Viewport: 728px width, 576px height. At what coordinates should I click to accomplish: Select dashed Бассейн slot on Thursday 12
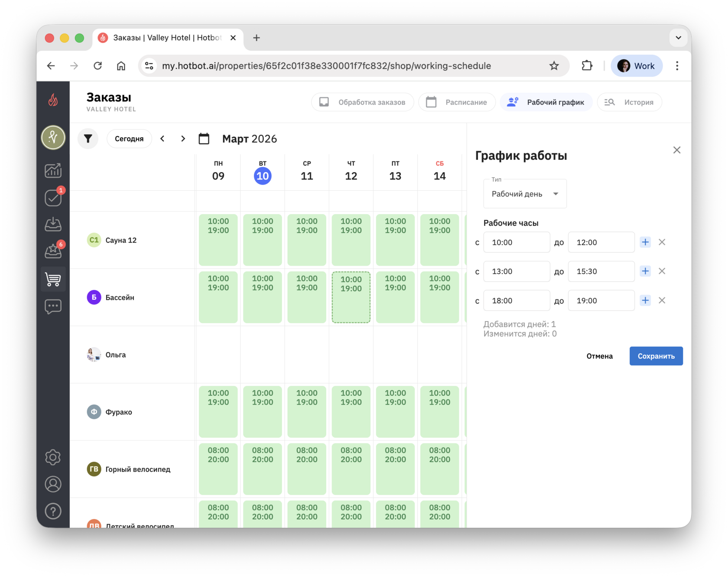coord(351,297)
